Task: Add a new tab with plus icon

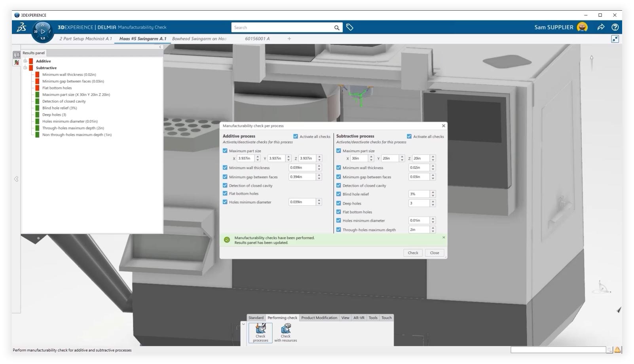Action: pyautogui.click(x=289, y=38)
